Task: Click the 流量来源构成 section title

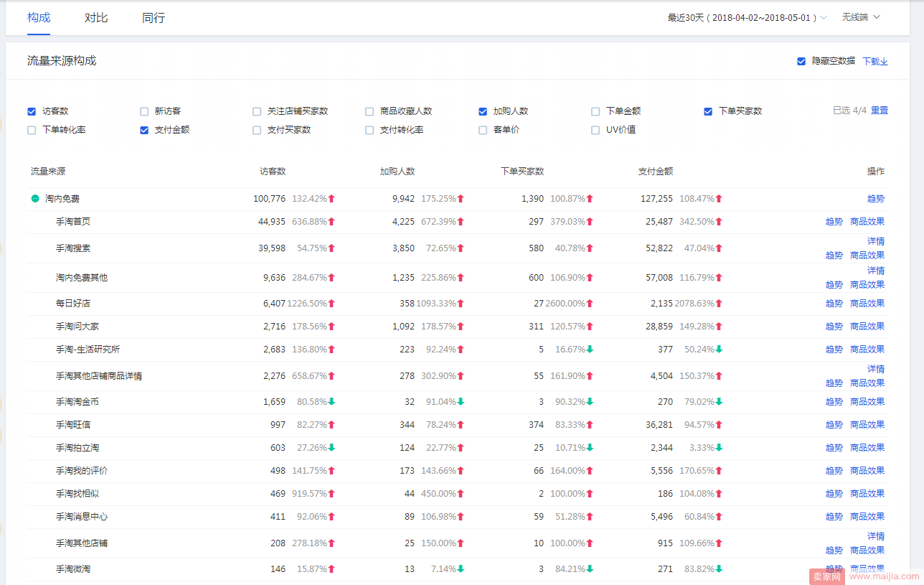Action: [x=62, y=61]
